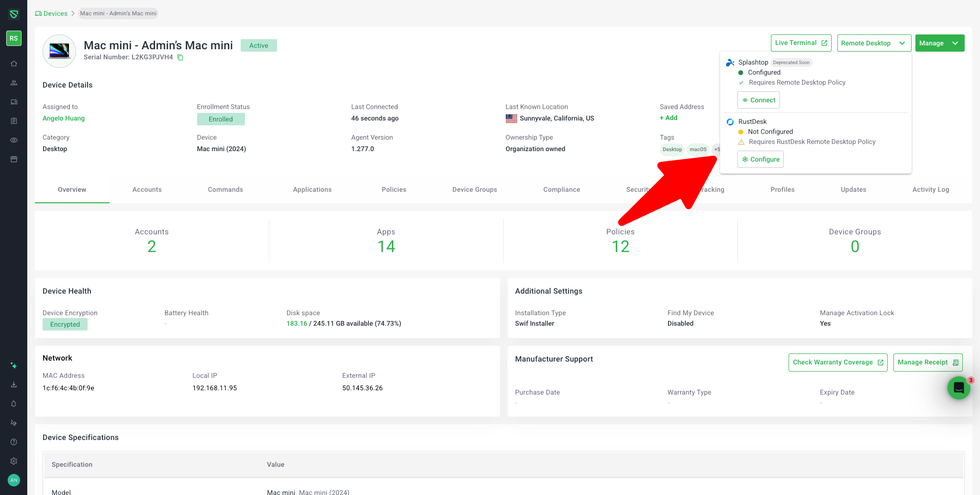Open the download icon in sidebar
Screen dimensions: 980x495
point(14,385)
